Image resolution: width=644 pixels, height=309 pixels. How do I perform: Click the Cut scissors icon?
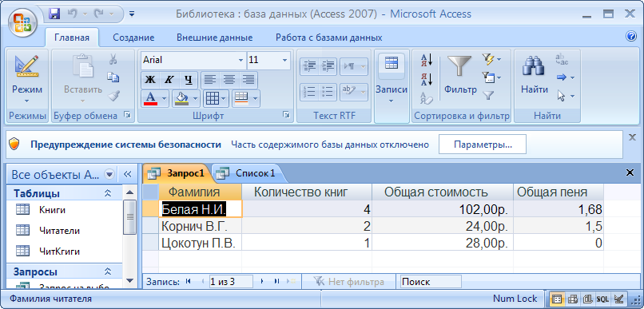coord(113,59)
